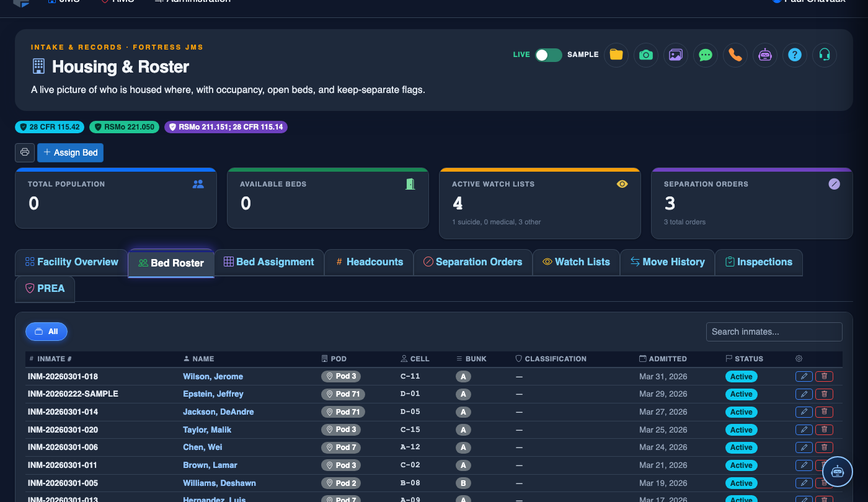Edit the Taylor, Malik row
The height and width of the screenshot is (502, 868).
804,429
